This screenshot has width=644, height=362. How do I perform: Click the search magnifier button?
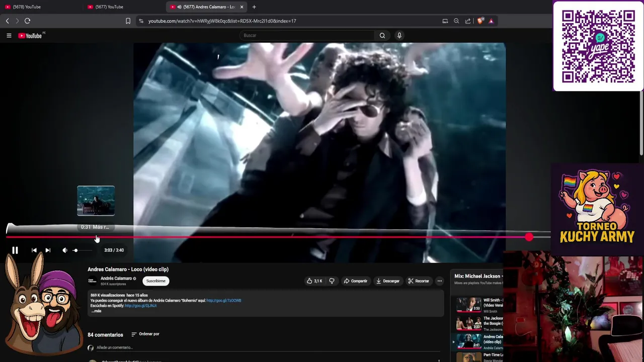382,35
